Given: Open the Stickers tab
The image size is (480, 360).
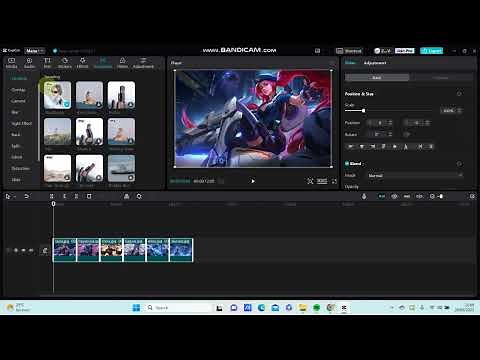Looking at the screenshot, I should (65, 63).
